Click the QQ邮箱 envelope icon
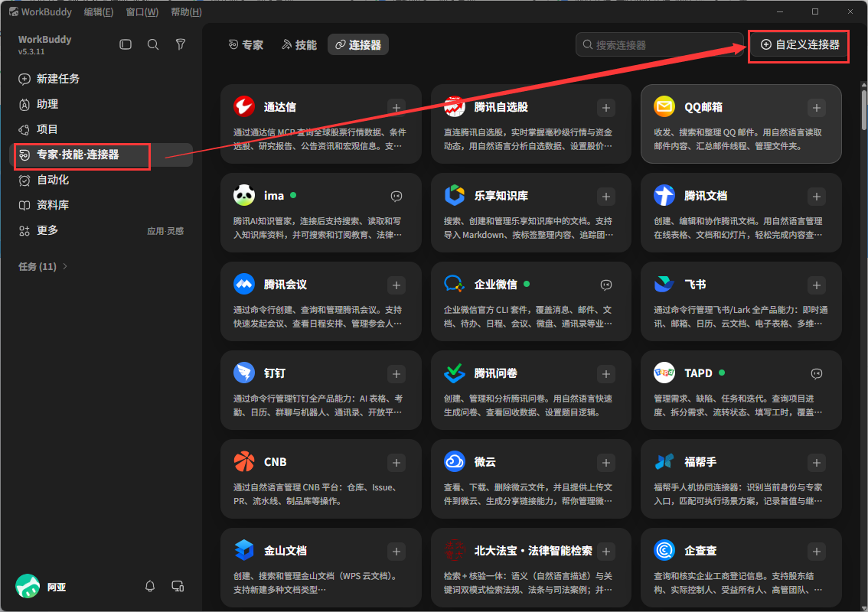Viewport: 868px width, 612px height. point(664,106)
